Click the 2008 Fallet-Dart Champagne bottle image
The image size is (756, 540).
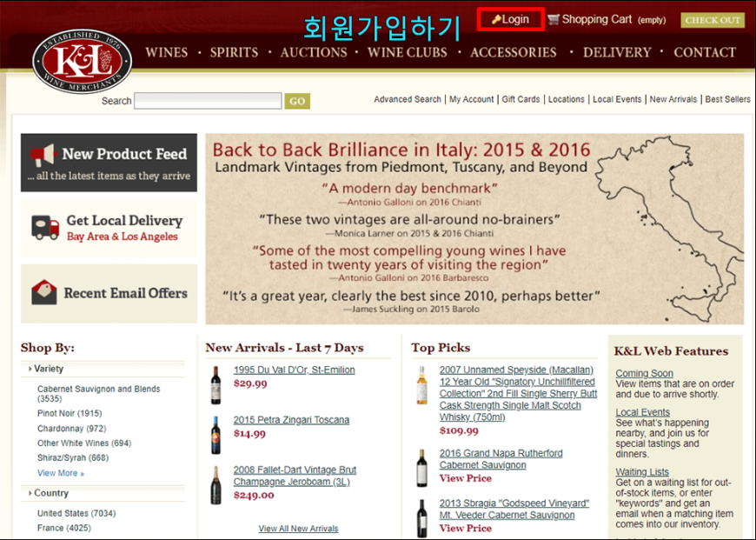coord(216,485)
